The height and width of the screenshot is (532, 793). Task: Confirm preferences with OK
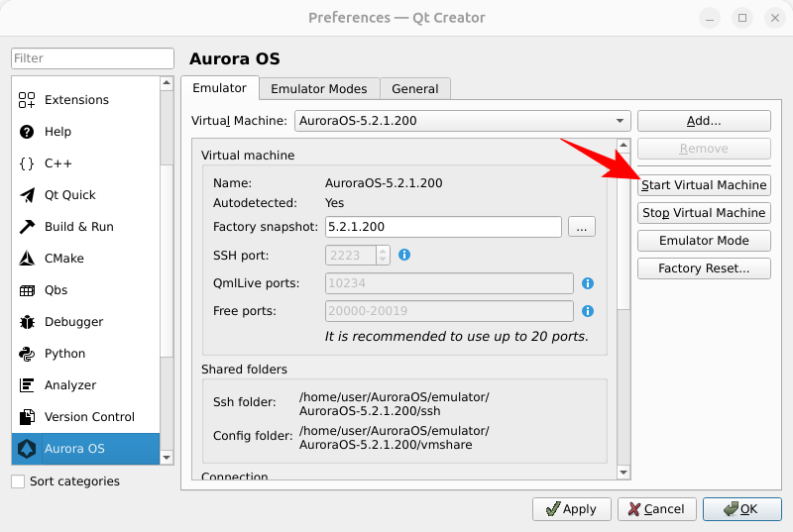741,509
